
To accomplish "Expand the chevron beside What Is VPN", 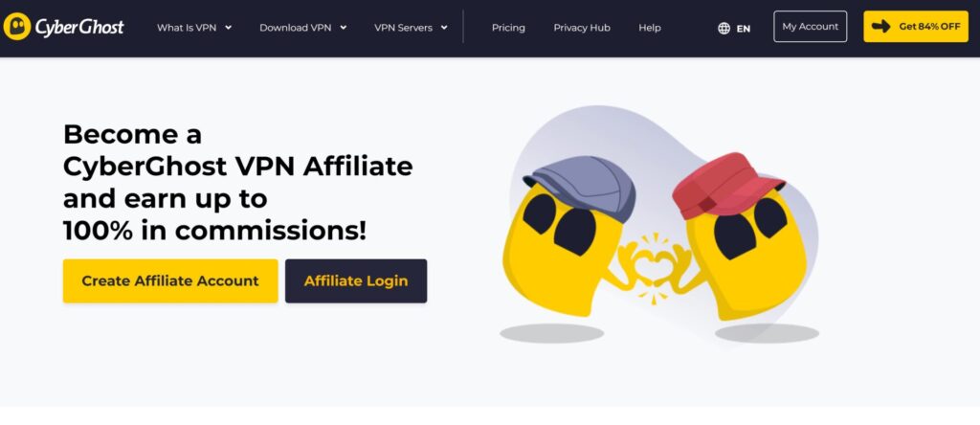I will click(228, 28).
